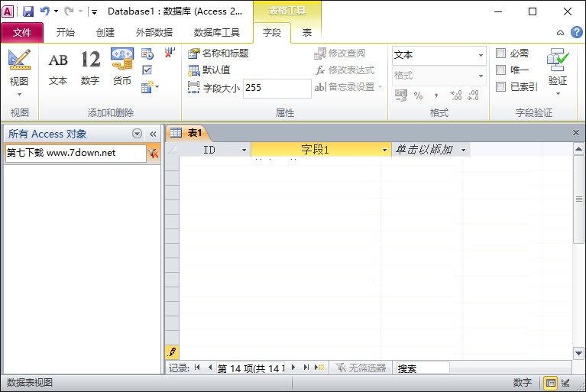The image size is (586, 392).
Task: Switch to the 外部数据 ribbon tab
Action: pyautogui.click(x=154, y=33)
